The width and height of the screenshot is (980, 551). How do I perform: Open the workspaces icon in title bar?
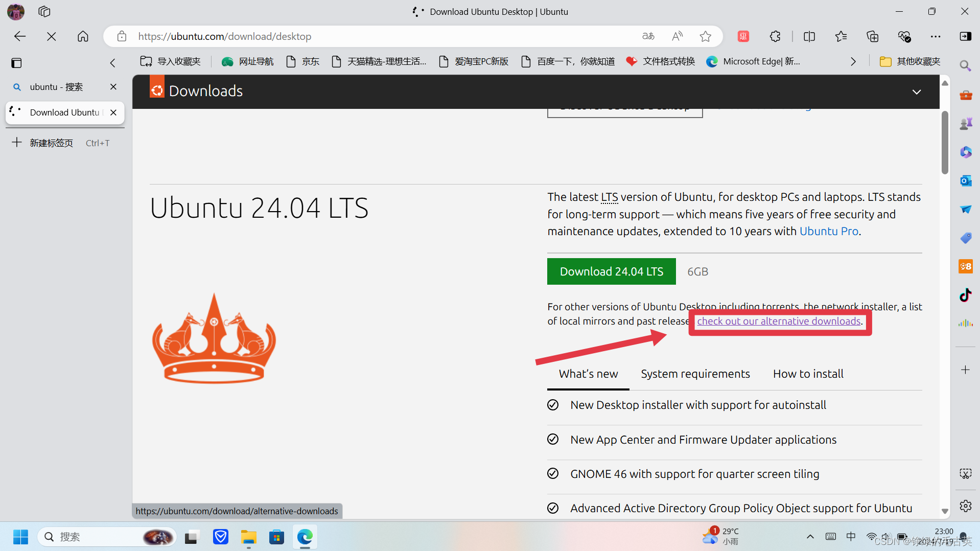[44, 11]
